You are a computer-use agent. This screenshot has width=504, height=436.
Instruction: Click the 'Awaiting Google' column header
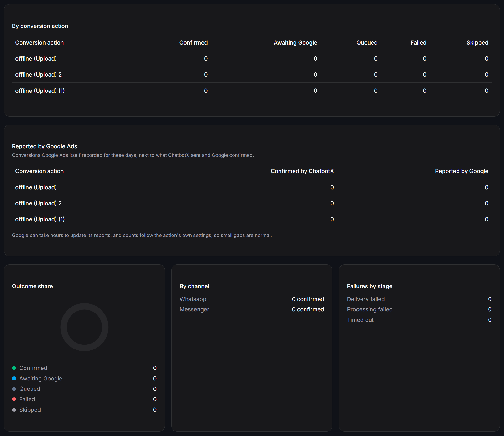click(x=295, y=43)
